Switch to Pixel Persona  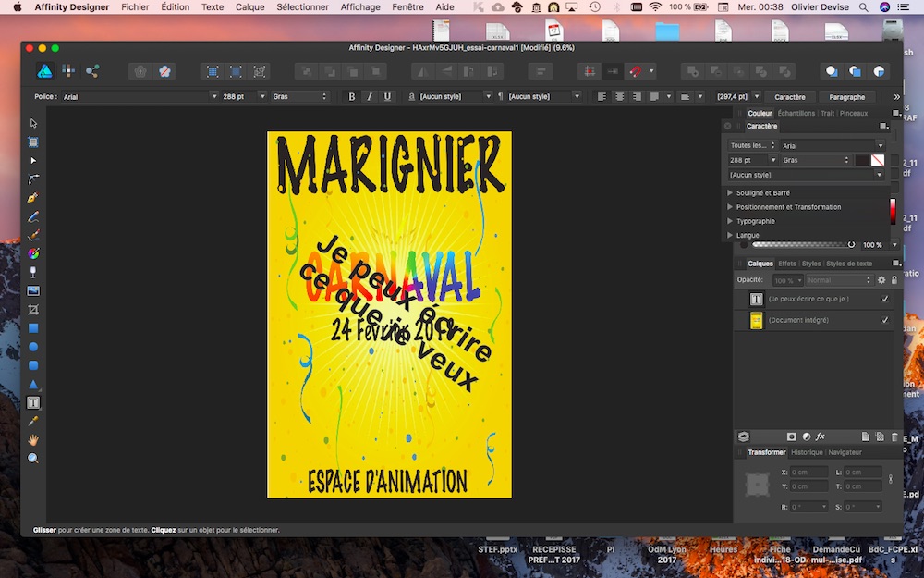[x=68, y=71]
